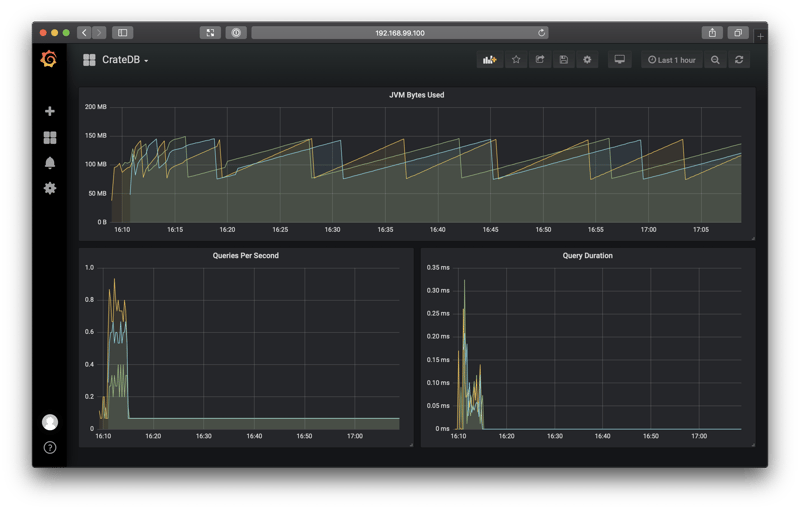Click the Queries Per Second panel title

[x=245, y=256]
